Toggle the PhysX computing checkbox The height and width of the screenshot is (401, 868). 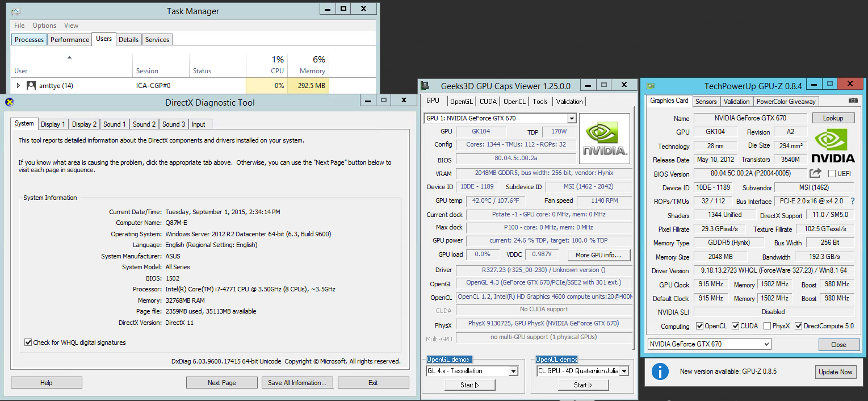coord(768,326)
